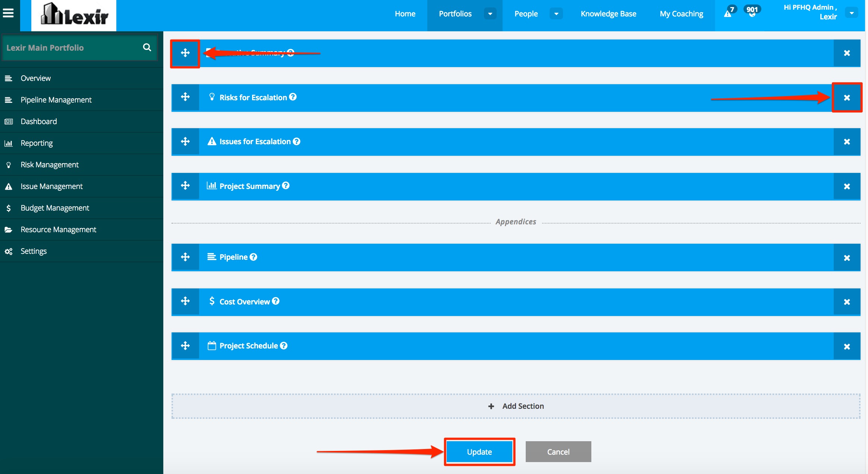Remove the Risks for Escalation section
Viewport: 868px width, 474px height.
tap(847, 98)
